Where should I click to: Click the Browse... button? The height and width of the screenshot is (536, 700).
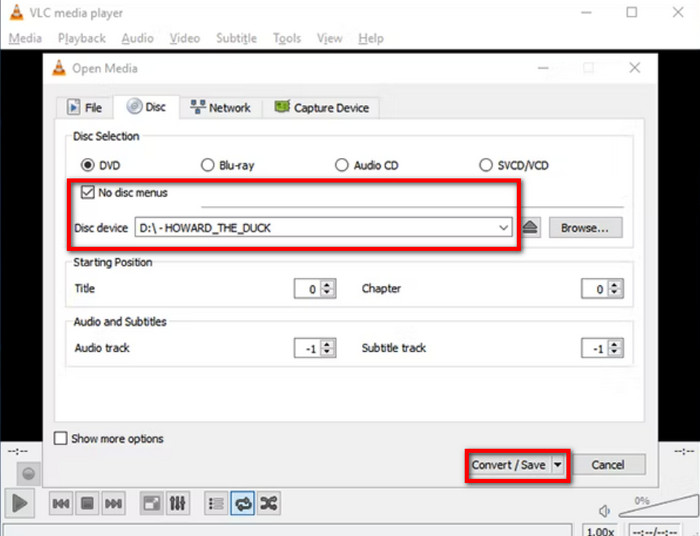pos(585,228)
